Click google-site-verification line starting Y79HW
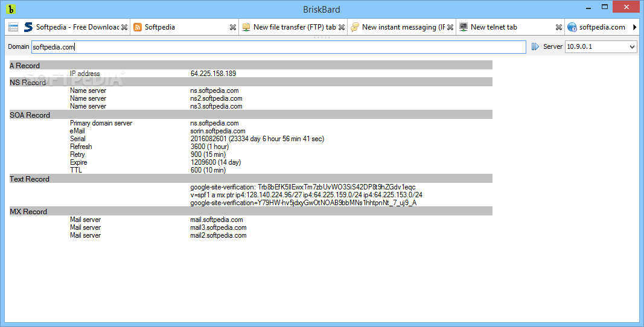Image resolution: width=644 pixels, height=327 pixels. 304,203
